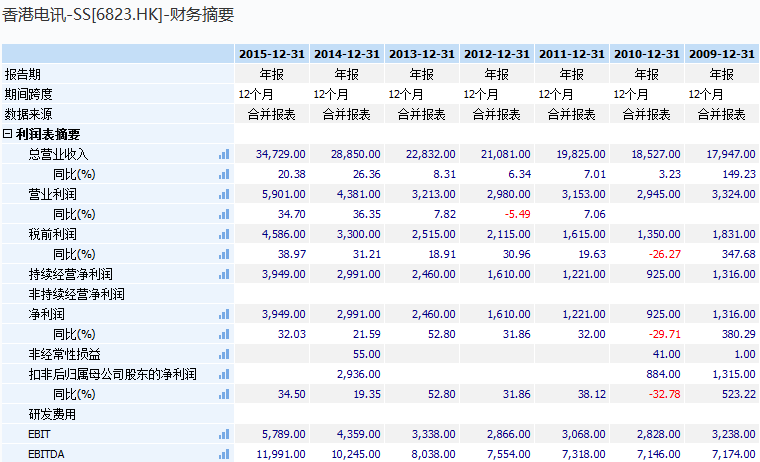Select EBIT value 3,068.00
The image size is (760, 462).
tap(584, 434)
